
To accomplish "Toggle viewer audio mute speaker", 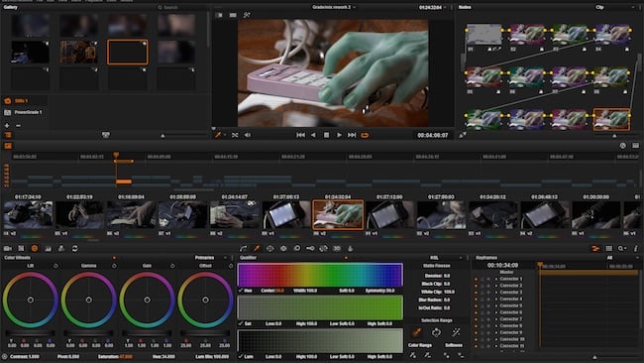I will click(248, 135).
